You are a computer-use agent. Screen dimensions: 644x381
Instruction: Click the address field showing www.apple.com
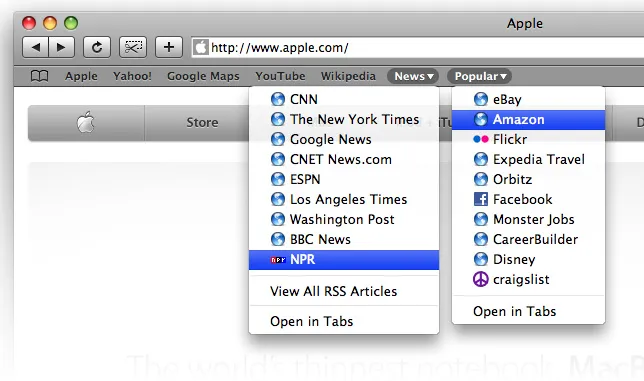[418, 47]
